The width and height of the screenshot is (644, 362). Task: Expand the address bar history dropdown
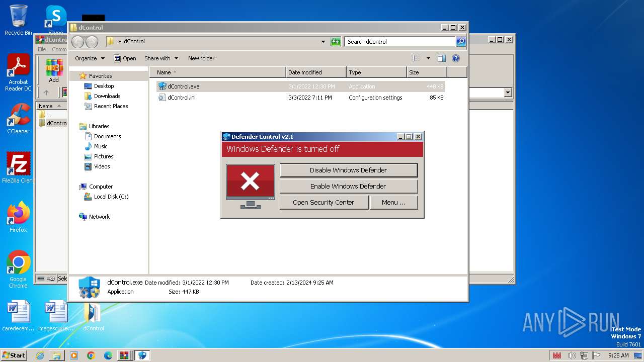[323, 42]
